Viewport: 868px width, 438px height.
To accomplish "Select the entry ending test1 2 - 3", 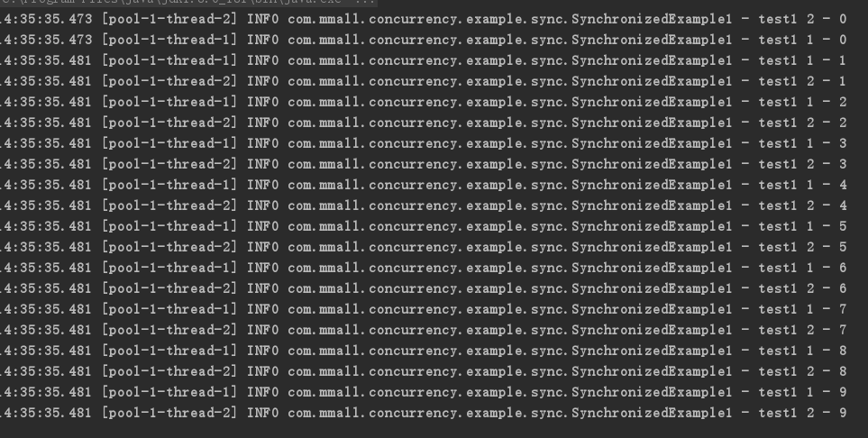I will pos(424,164).
